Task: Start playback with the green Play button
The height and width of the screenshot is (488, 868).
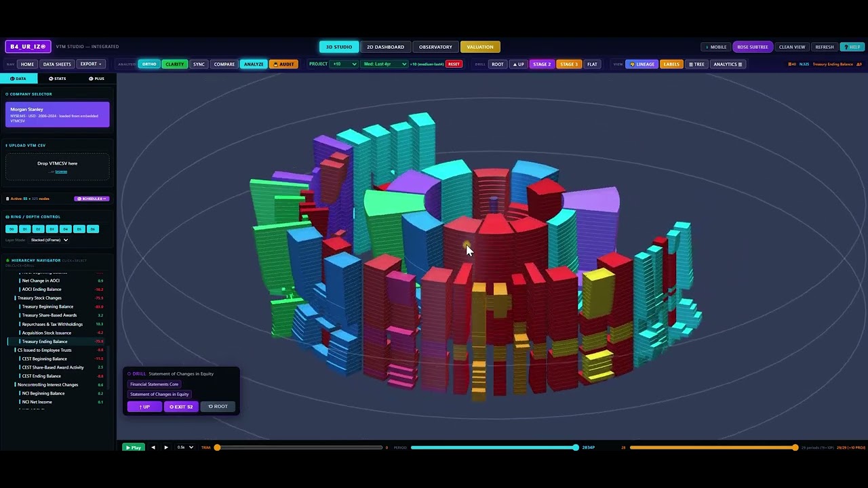Action: (133, 447)
